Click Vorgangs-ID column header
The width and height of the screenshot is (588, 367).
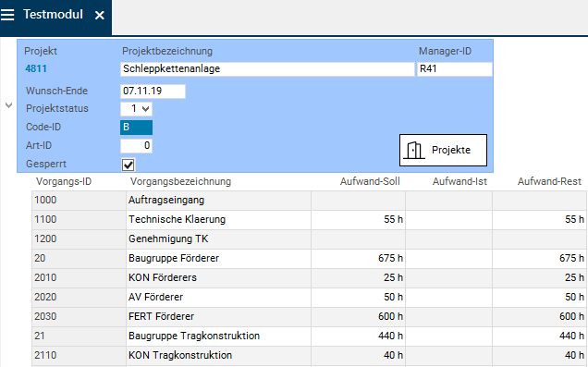click(x=64, y=181)
